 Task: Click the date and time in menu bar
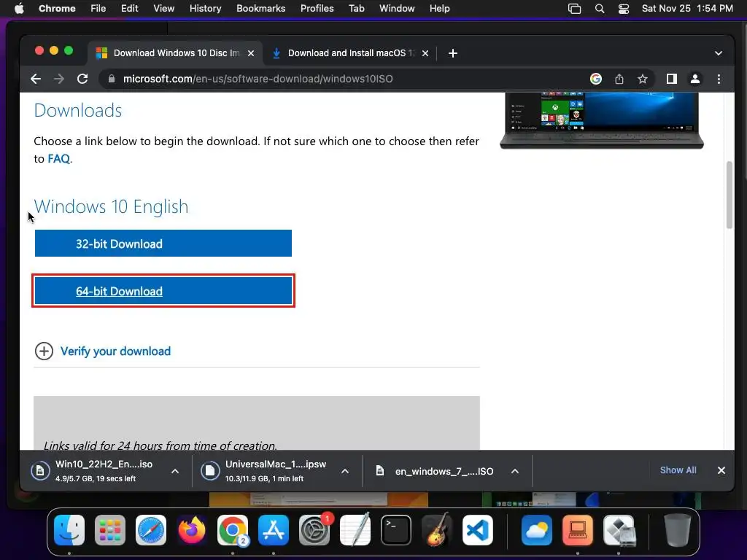(x=687, y=8)
